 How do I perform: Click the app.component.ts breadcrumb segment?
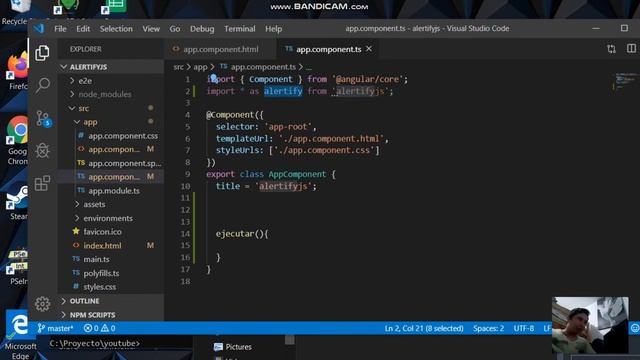pos(258,67)
